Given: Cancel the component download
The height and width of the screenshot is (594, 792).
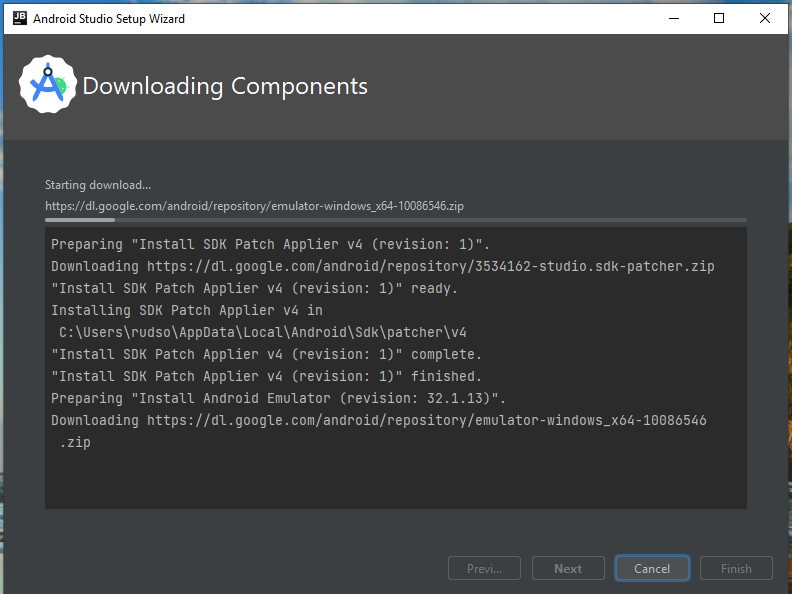Looking at the screenshot, I should point(652,568).
